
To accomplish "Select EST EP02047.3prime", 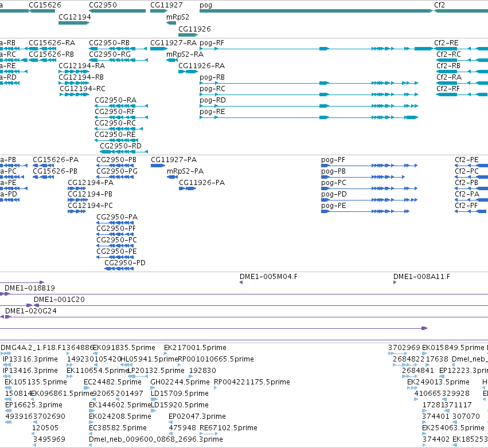I will click(170, 422).
